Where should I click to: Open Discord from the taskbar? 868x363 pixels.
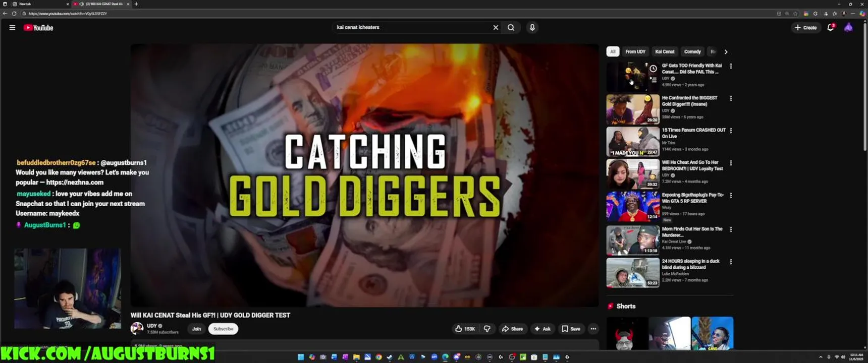pos(457,357)
